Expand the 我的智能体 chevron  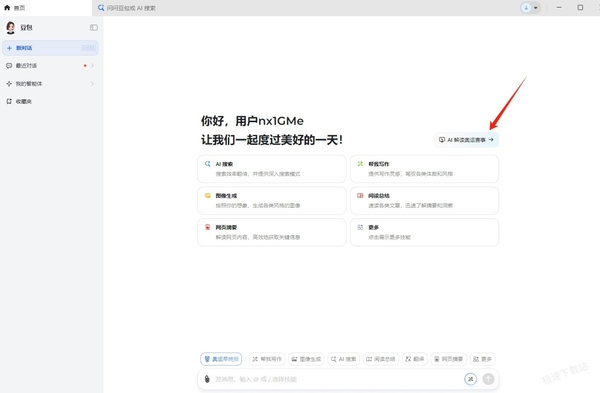(x=92, y=83)
